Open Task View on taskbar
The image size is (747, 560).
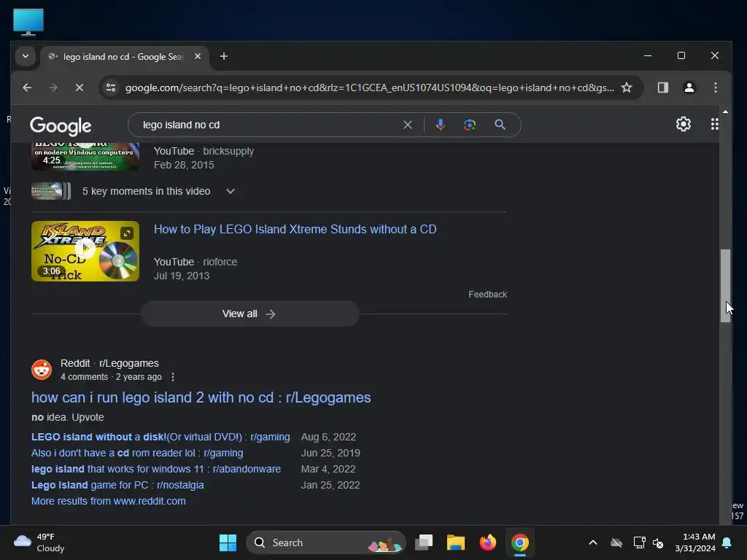tap(424, 542)
